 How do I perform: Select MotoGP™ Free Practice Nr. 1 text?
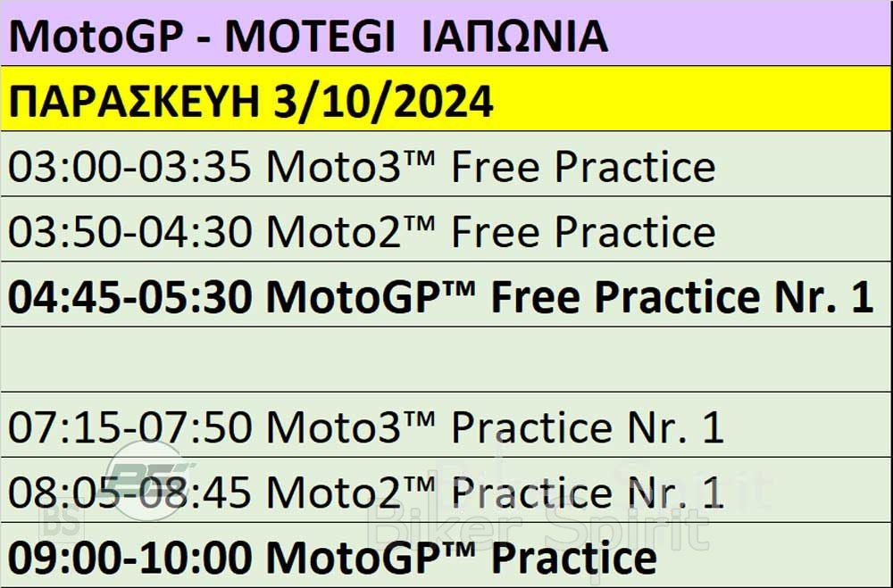[570, 297]
